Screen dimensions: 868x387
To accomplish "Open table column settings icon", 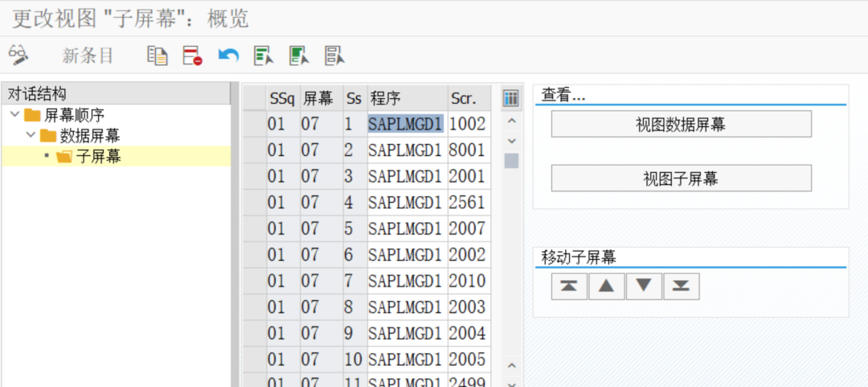I will coord(511,99).
